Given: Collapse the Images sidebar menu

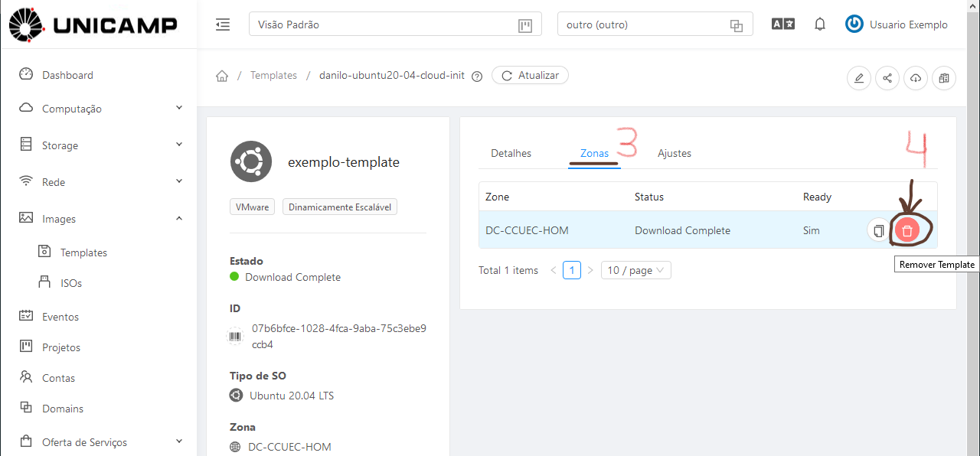Looking at the screenshot, I should (101, 219).
